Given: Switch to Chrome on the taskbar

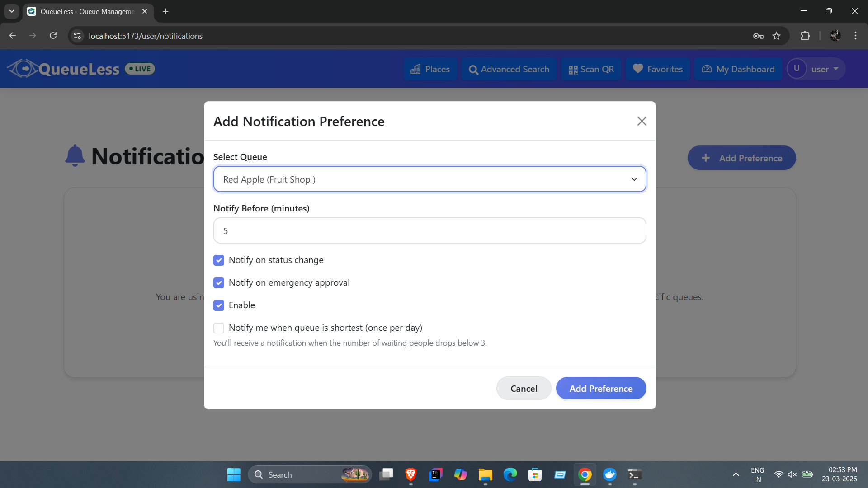Looking at the screenshot, I should (585, 474).
